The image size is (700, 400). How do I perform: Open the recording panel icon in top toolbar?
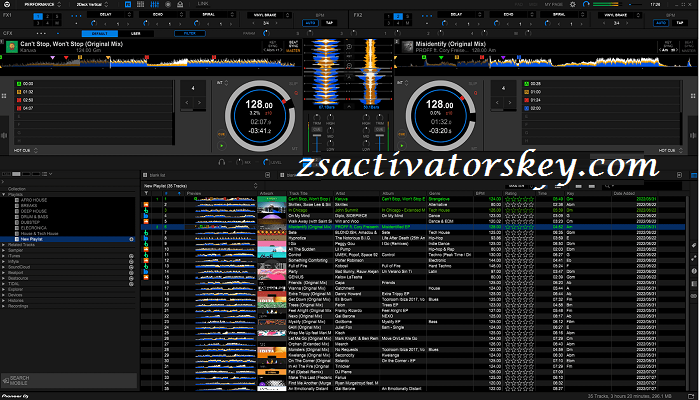click(x=168, y=4)
